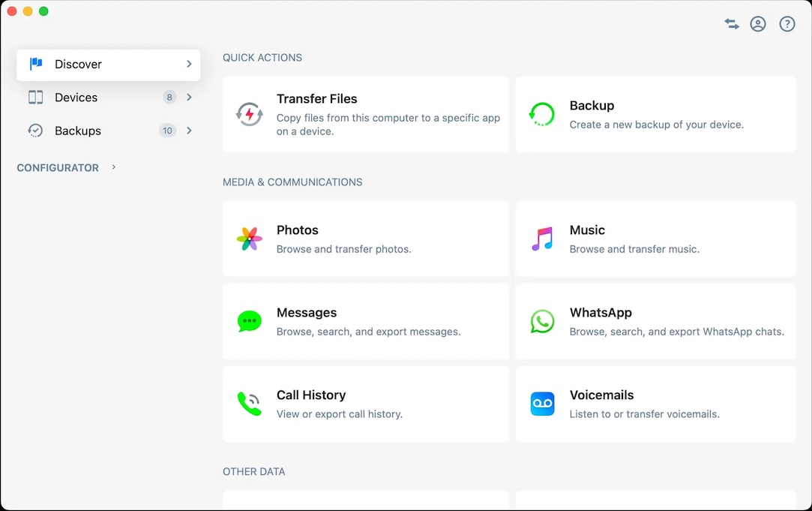This screenshot has height=511, width=812.
Task: Click the Discover flag icon
Action: coord(36,64)
